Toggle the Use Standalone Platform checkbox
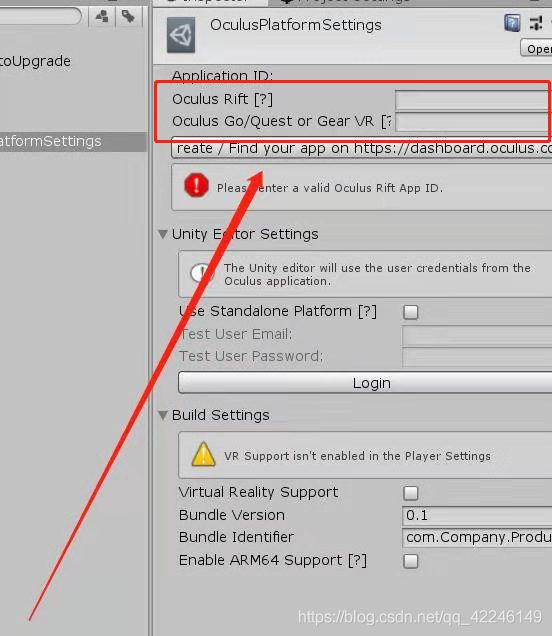552x636 pixels. tap(411, 312)
